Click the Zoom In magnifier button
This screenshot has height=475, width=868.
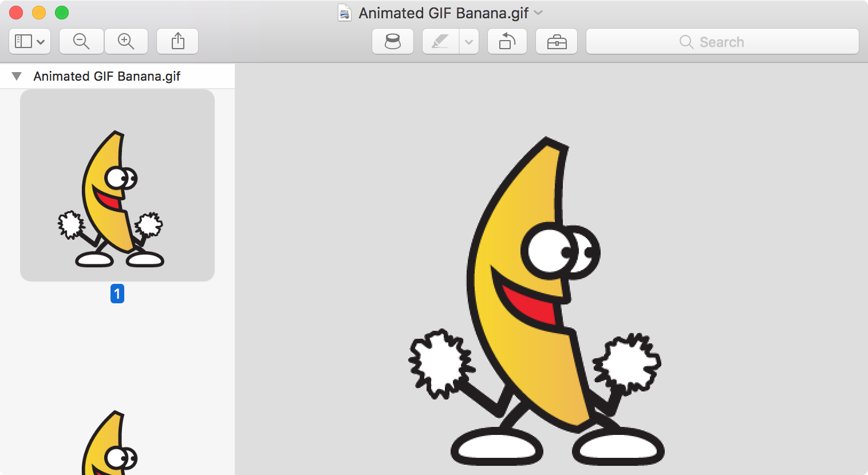point(126,41)
